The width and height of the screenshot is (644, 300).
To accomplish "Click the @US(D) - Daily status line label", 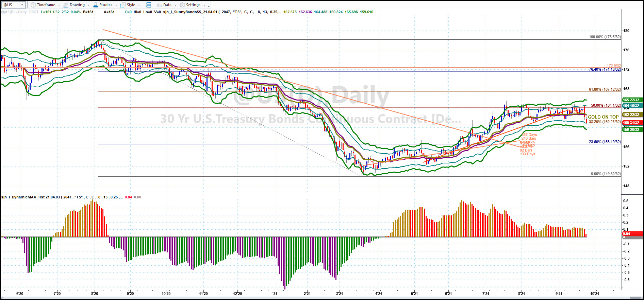I will click(14, 12).
